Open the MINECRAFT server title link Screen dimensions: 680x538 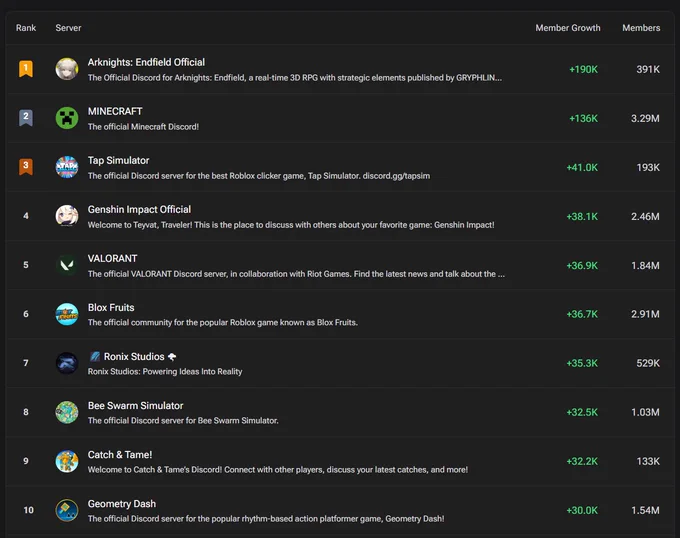click(115, 111)
